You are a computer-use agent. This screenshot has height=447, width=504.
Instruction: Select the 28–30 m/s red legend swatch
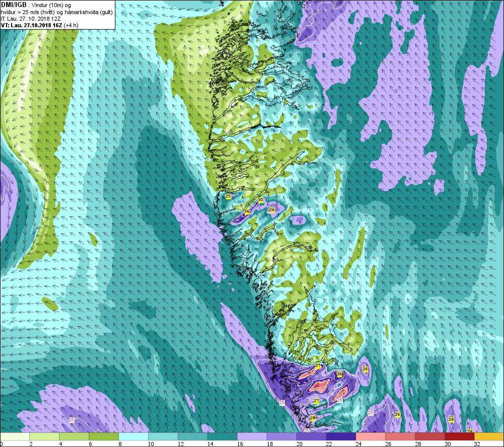click(x=430, y=436)
